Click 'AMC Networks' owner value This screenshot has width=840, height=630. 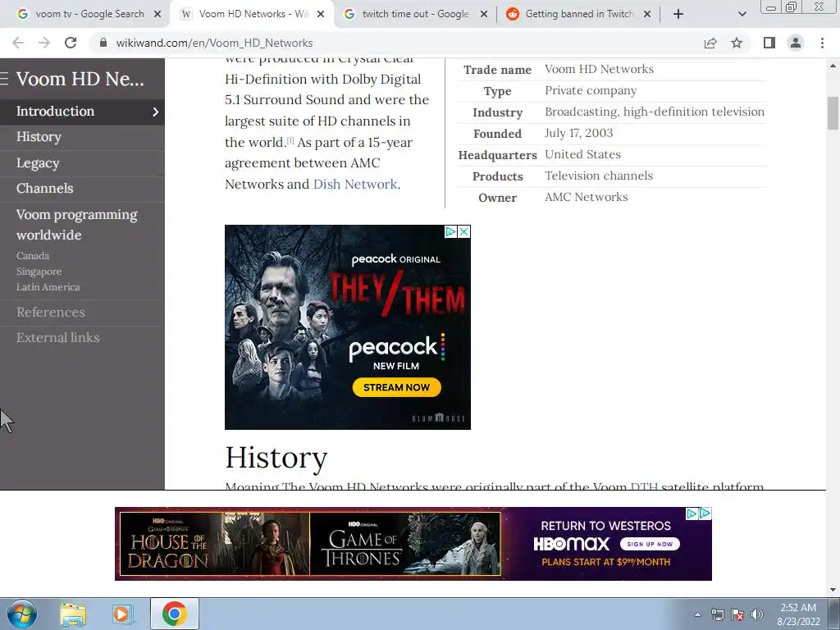pyautogui.click(x=586, y=197)
